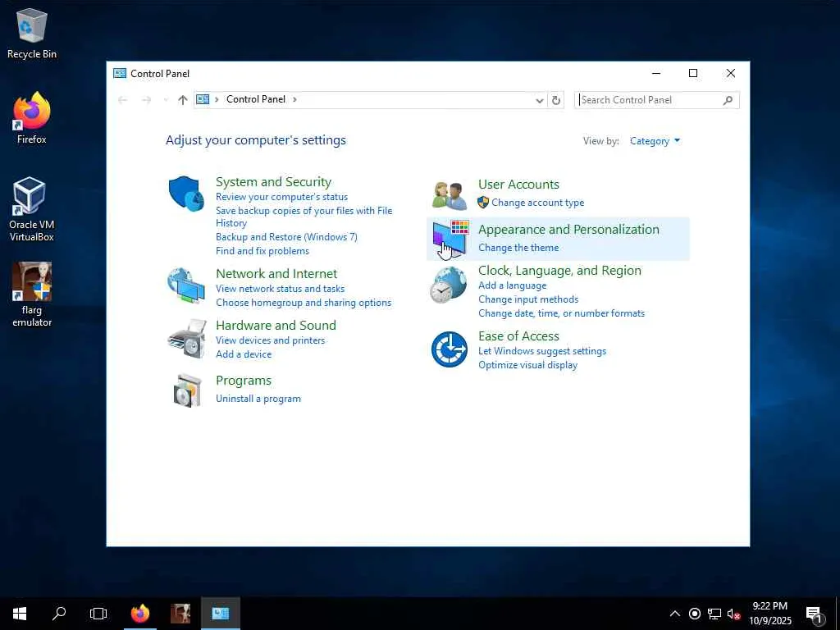Select the Oracle VM VirtualBox desktop shortcut
840x630 pixels.
(x=32, y=209)
